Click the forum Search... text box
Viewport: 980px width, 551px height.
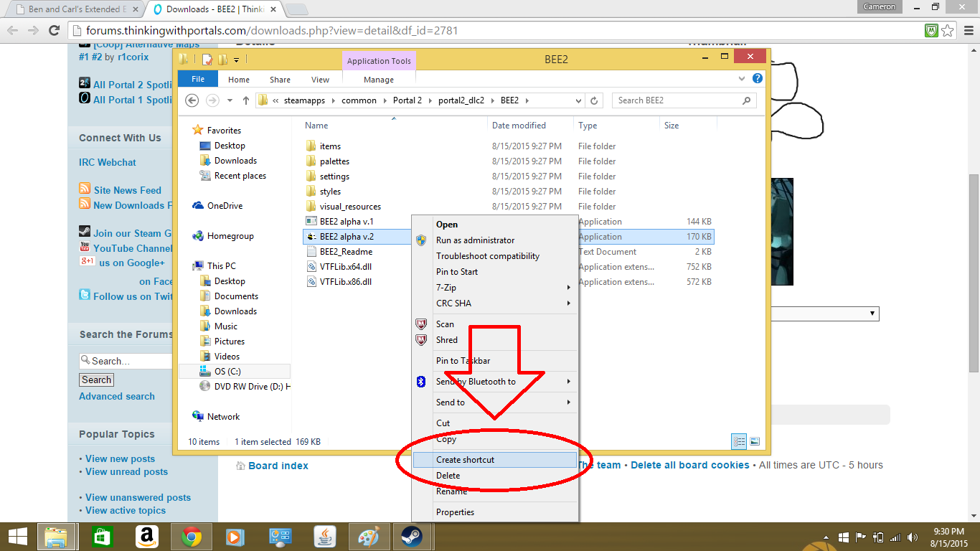(x=126, y=361)
